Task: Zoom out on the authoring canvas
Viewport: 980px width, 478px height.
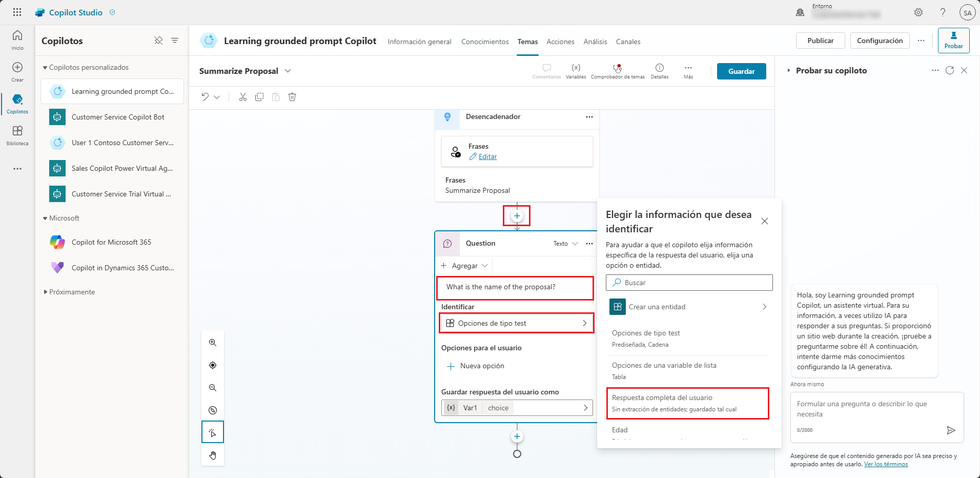Action: 213,388
